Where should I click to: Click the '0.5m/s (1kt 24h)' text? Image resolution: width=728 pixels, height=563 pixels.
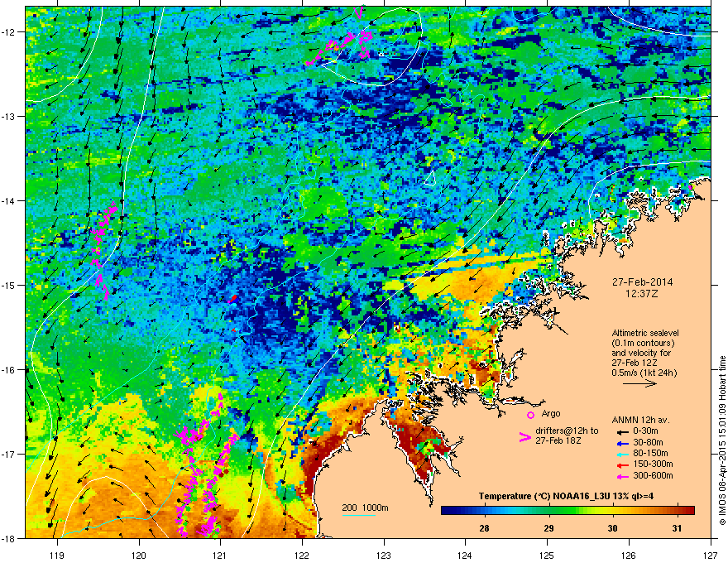(x=644, y=373)
